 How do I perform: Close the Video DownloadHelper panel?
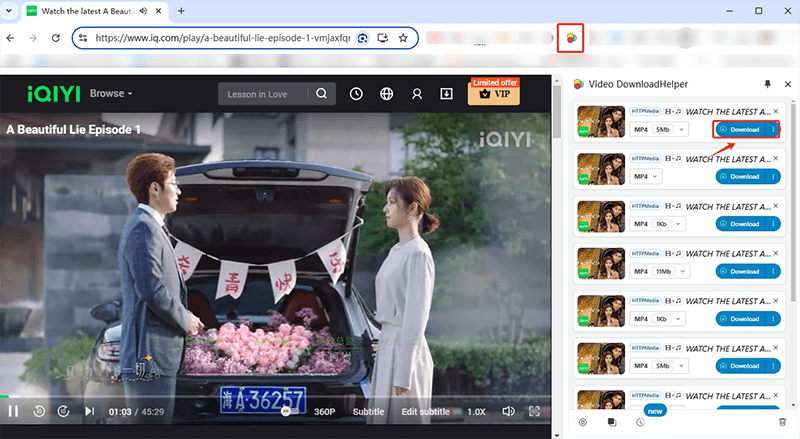pos(788,84)
